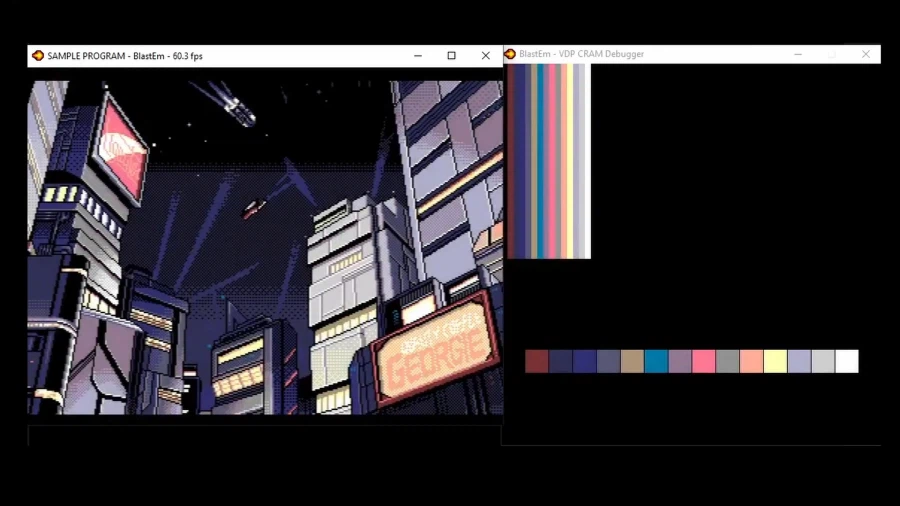This screenshot has width=900, height=506.
Task: Close the SAMPLE PROGRAM BlastEm window
Action: [486, 56]
